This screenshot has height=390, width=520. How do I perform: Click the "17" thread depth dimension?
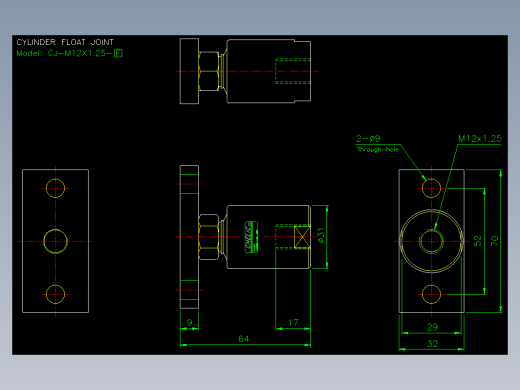click(293, 323)
